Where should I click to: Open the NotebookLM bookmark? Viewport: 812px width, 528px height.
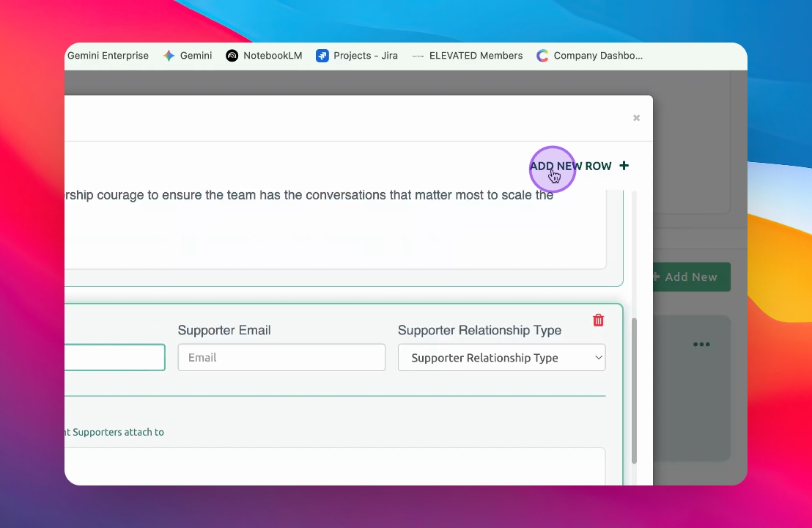[x=264, y=56]
